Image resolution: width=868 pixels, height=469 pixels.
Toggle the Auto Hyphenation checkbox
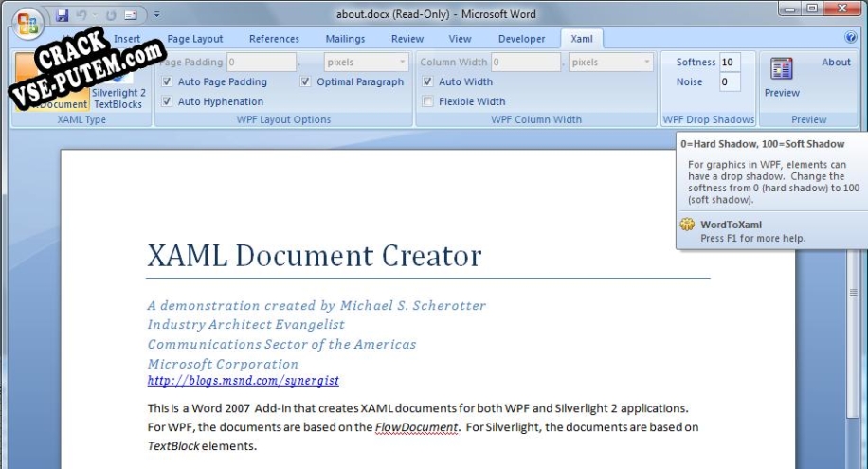[167, 101]
